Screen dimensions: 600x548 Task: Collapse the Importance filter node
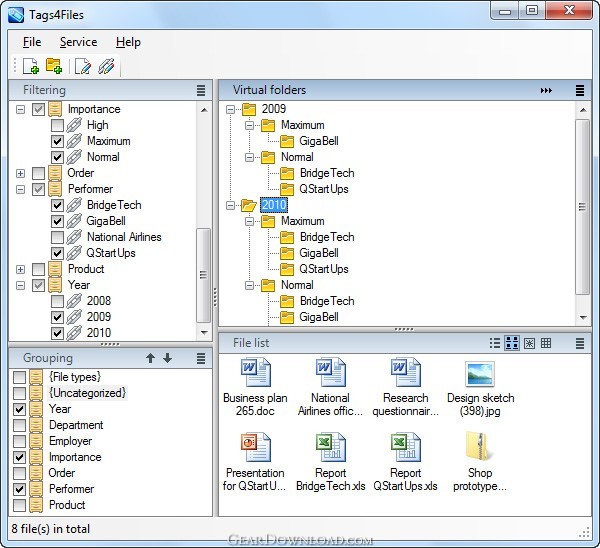pyautogui.click(x=21, y=109)
